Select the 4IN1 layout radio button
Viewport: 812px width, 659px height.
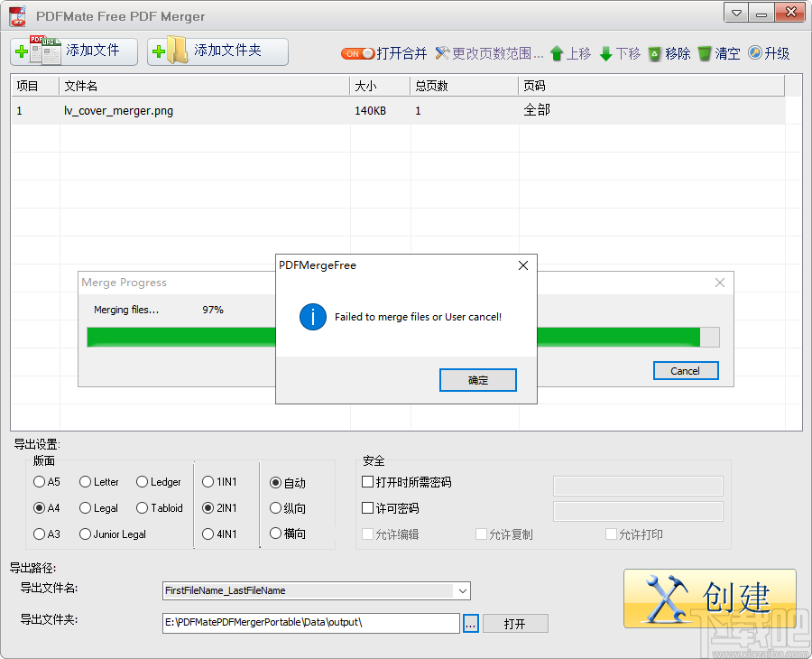pyautogui.click(x=208, y=534)
